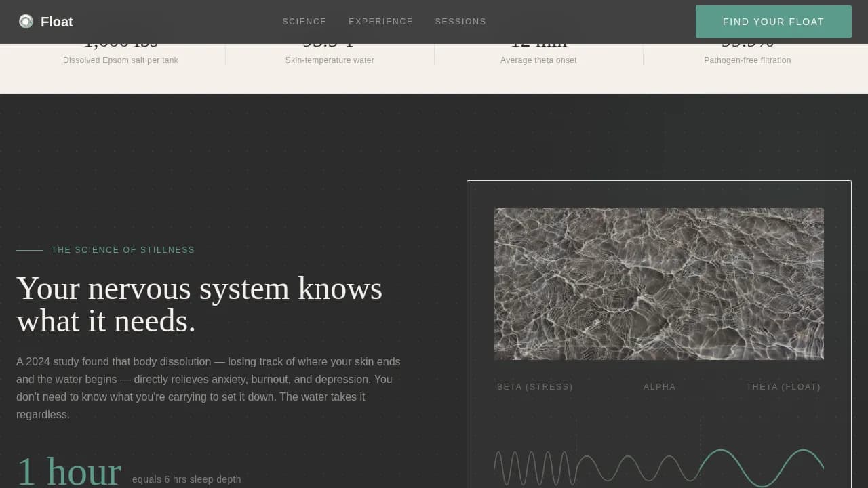The width and height of the screenshot is (868, 488).
Task: Click the Float brand name
Action: click(x=57, y=22)
